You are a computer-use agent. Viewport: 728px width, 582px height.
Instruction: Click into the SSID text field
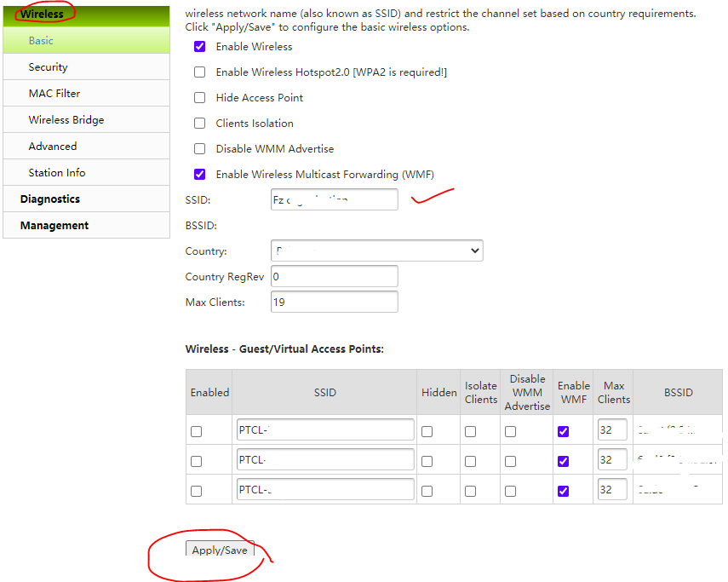pos(334,199)
